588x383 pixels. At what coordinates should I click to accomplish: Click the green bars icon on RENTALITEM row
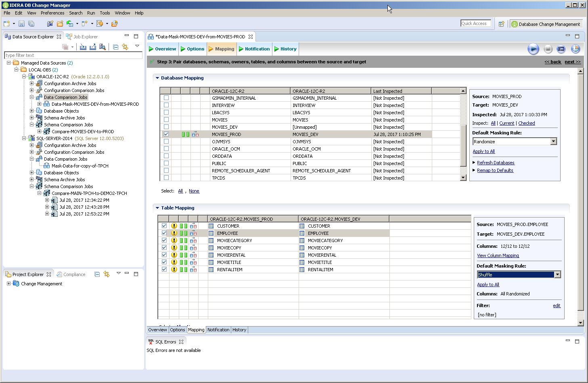coord(184,270)
